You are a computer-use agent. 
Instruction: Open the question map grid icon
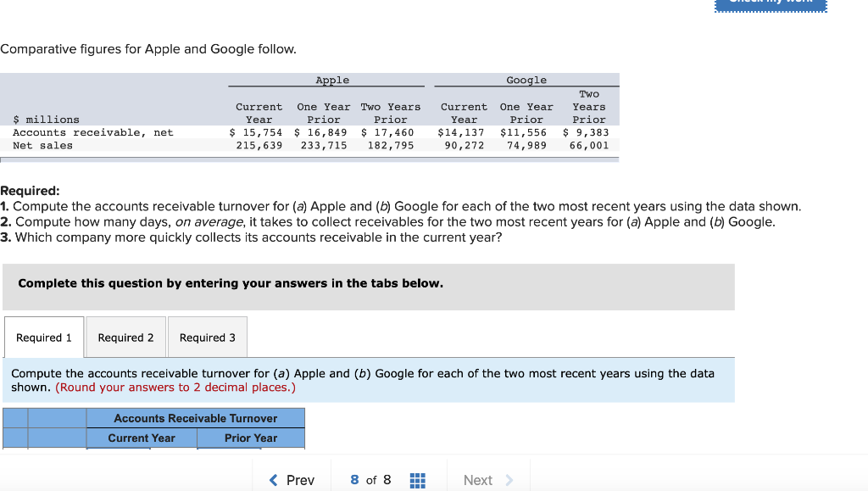417,480
